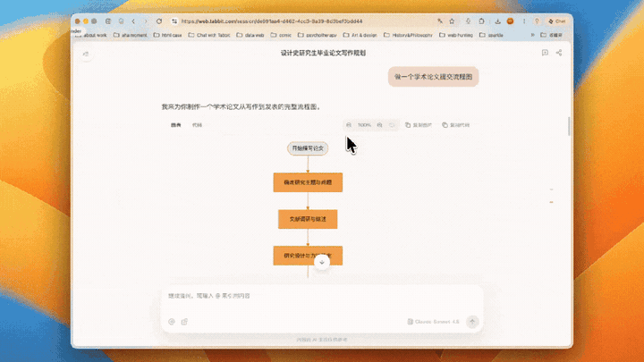Open the browser three-dot menu

point(523,21)
